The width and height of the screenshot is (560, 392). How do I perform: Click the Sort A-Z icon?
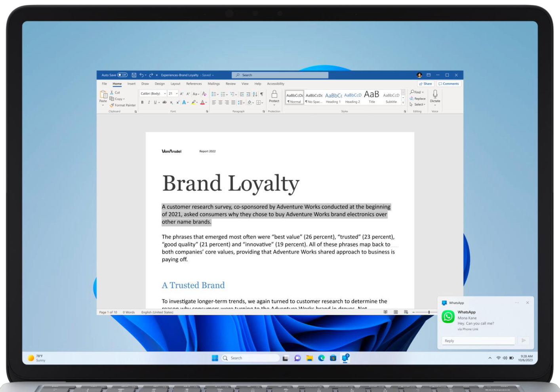pos(255,94)
